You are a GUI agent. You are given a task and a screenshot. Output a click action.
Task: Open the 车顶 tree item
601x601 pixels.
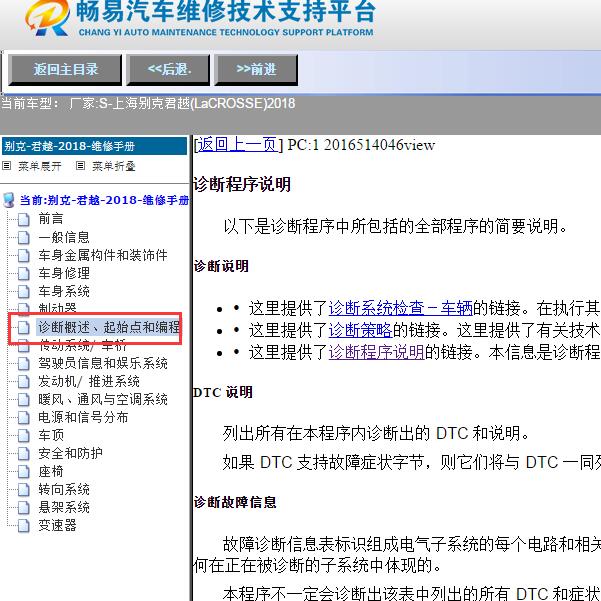tap(51, 435)
